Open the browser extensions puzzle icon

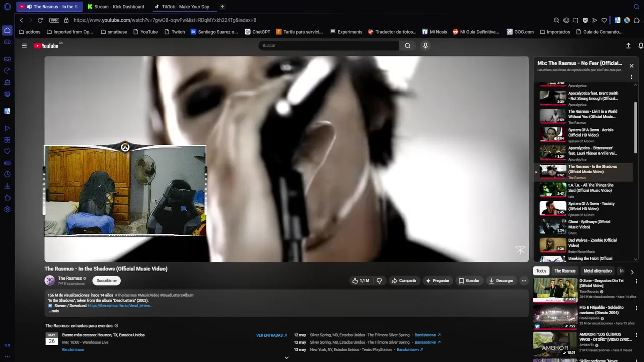(x=636, y=20)
